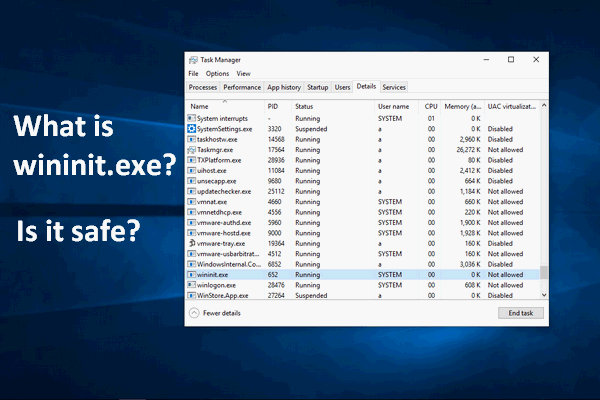Click the uihost.exe process icon
600x400 pixels.
coord(191,170)
